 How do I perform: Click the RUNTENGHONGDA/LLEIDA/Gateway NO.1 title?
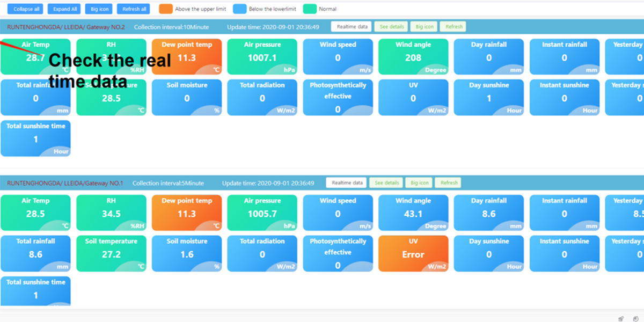[65, 183]
